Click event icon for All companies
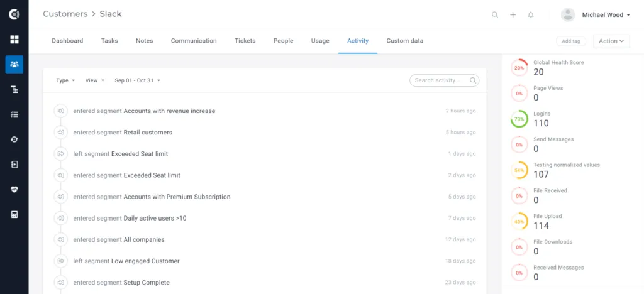The width and height of the screenshot is (644, 294). 61,239
